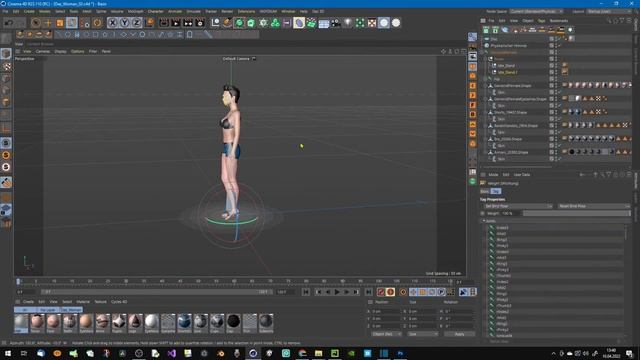Open the Size dropdown in coordinates panel

[422, 334]
